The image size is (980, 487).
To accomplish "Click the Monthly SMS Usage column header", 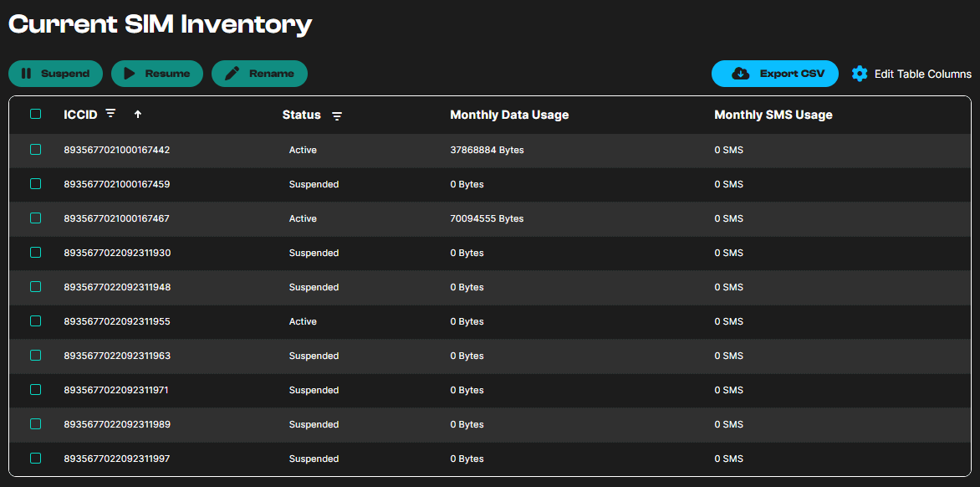I will coord(773,115).
